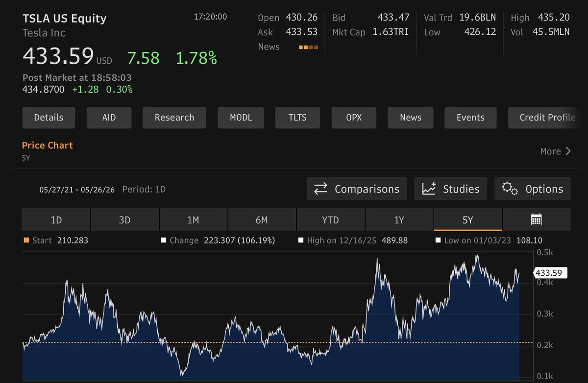The width and height of the screenshot is (588, 383).
Task: Click the High on 12/16/25 legend swatch
Action: [301, 240]
